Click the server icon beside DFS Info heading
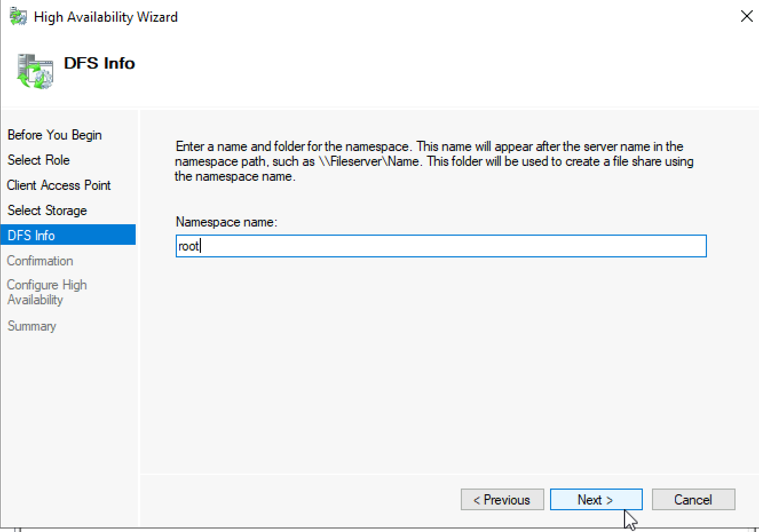Screen dimensions: 759x532 [35, 71]
